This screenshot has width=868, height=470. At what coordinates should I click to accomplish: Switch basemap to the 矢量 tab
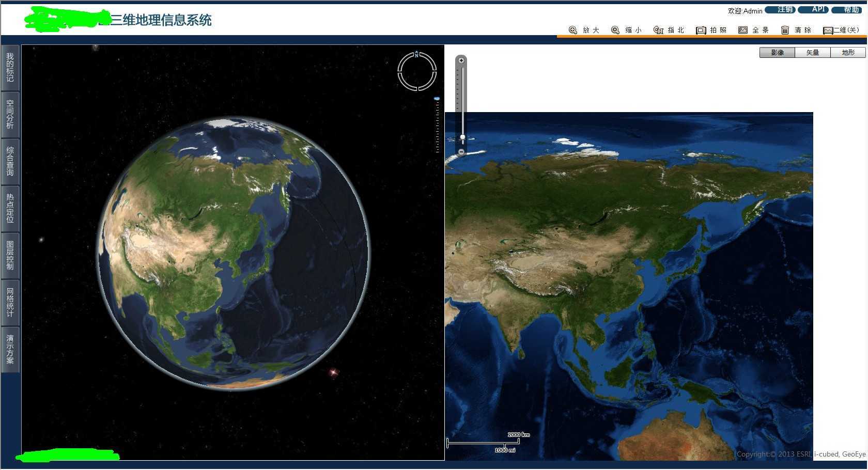pyautogui.click(x=813, y=52)
